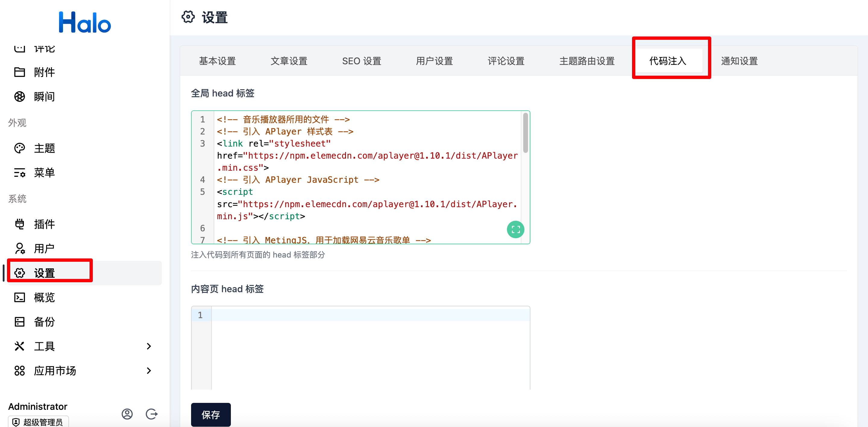Switch to the SEO 设置 tab
Image resolution: width=868 pixels, height=427 pixels.
[x=361, y=61]
